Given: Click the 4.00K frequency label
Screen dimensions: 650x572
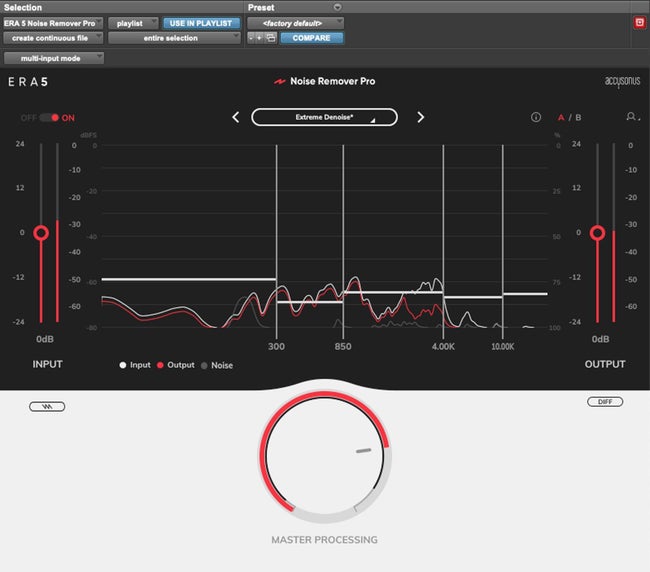Looking at the screenshot, I should [x=443, y=347].
